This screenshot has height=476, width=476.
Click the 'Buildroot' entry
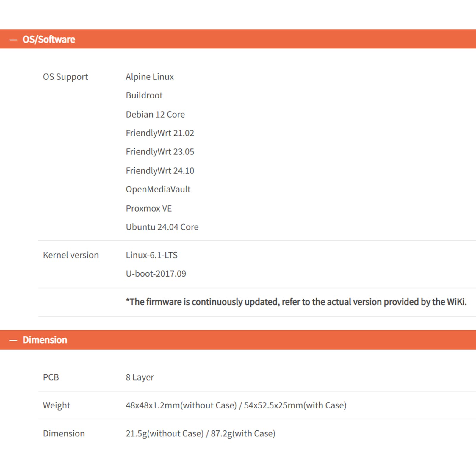click(144, 95)
